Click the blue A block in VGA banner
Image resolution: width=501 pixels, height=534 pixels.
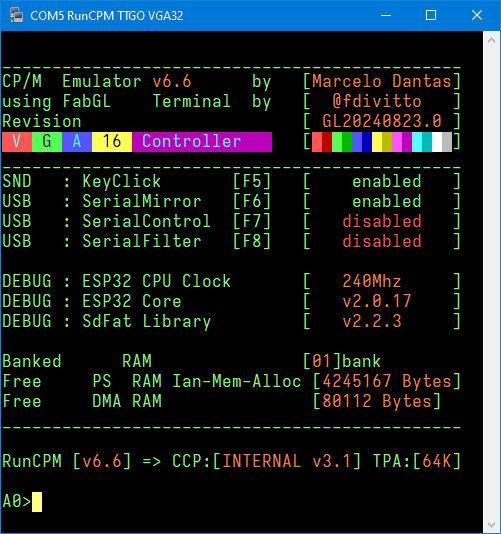pyautogui.click(x=77, y=142)
